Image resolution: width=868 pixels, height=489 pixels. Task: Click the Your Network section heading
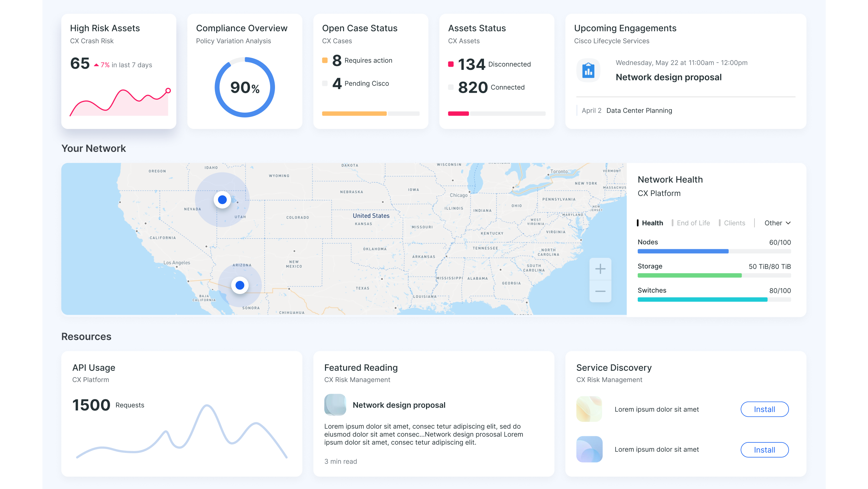[93, 148]
